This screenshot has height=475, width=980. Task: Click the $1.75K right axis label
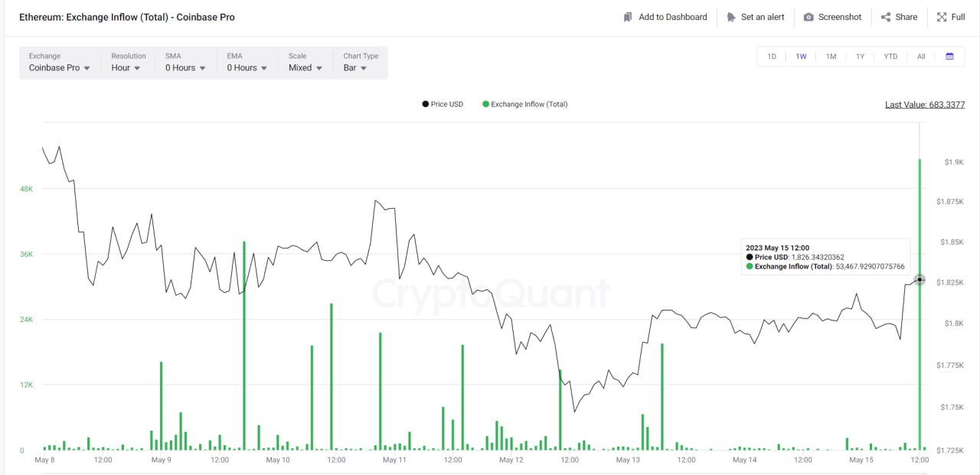tap(952, 407)
